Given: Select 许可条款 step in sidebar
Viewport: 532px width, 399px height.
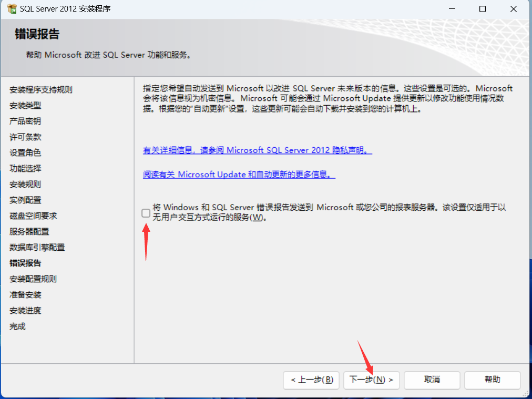Looking at the screenshot, I should click(x=25, y=137).
